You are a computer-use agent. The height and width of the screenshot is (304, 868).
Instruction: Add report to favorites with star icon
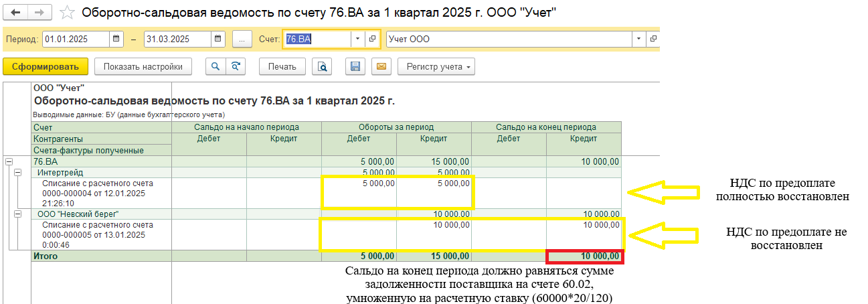click(x=66, y=13)
